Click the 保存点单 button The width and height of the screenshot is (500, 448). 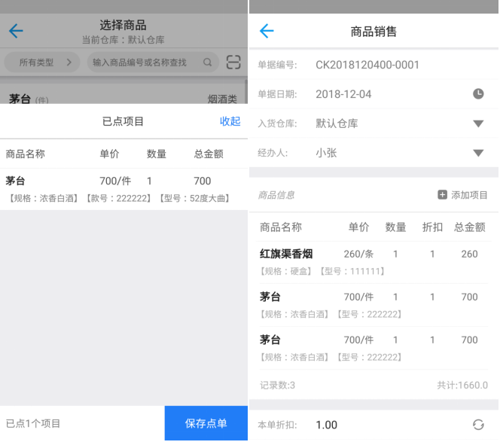pos(206,423)
